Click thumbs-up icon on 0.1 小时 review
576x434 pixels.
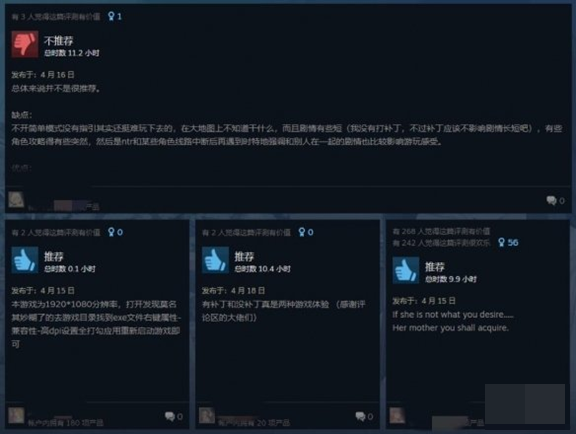point(25,260)
